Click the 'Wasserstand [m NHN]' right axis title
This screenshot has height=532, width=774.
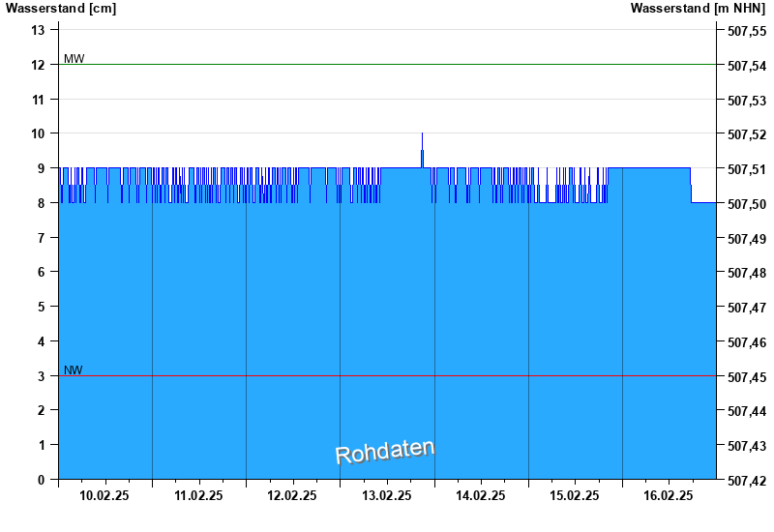(698, 8)
